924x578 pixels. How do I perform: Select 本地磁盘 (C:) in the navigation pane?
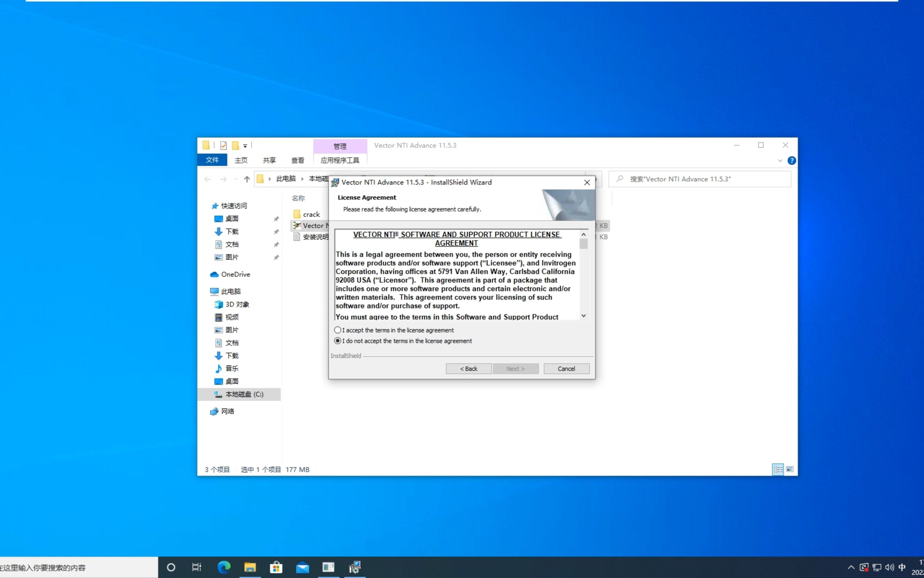tap(239, 394)
